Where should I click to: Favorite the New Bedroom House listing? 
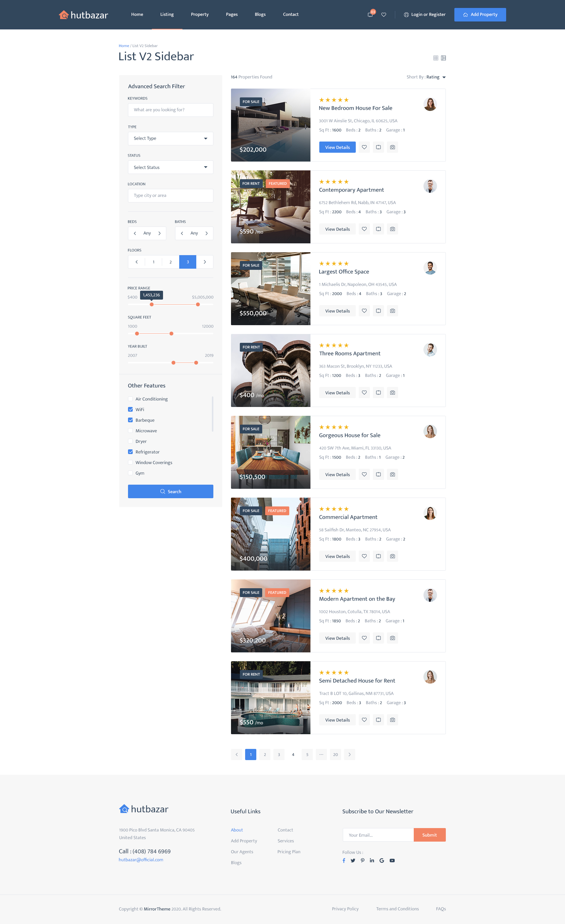pos(364,147)
